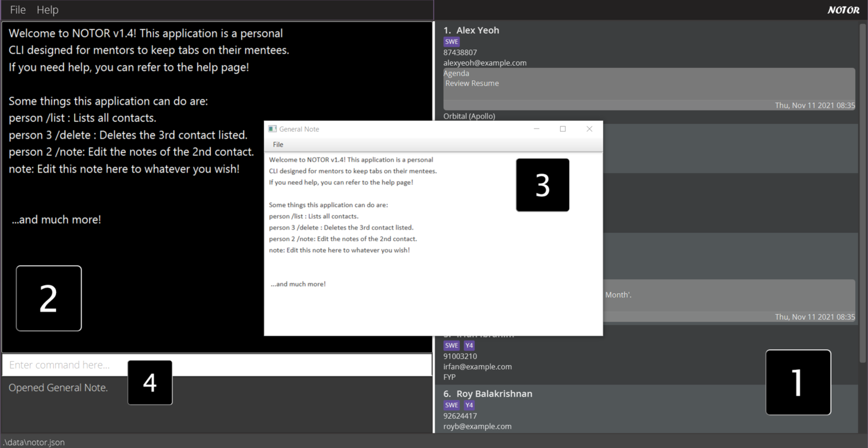Click FYP group label under Irfan
The height and width of the screenshot is (448, 868).
pos(449,377)
